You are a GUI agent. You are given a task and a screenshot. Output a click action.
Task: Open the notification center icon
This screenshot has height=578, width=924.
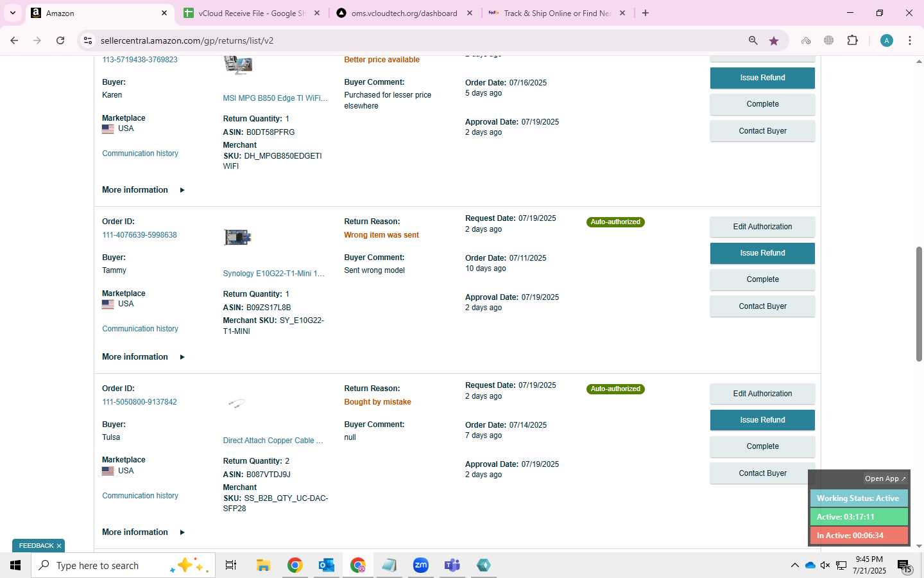point(904,566)
